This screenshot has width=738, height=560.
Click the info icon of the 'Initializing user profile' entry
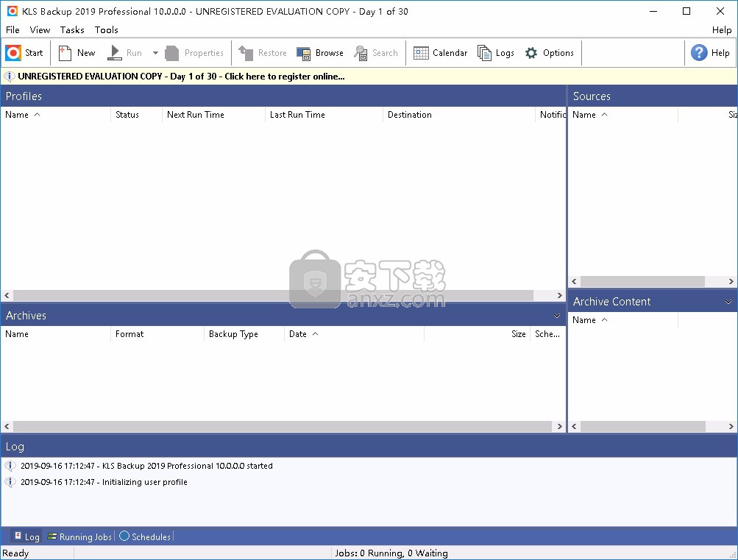pos(10,482)
